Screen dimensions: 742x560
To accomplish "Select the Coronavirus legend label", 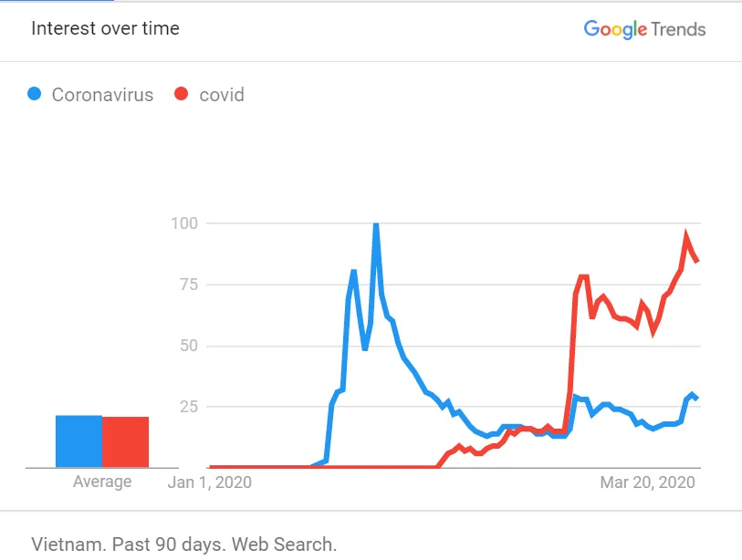I will tap(102, 95).
